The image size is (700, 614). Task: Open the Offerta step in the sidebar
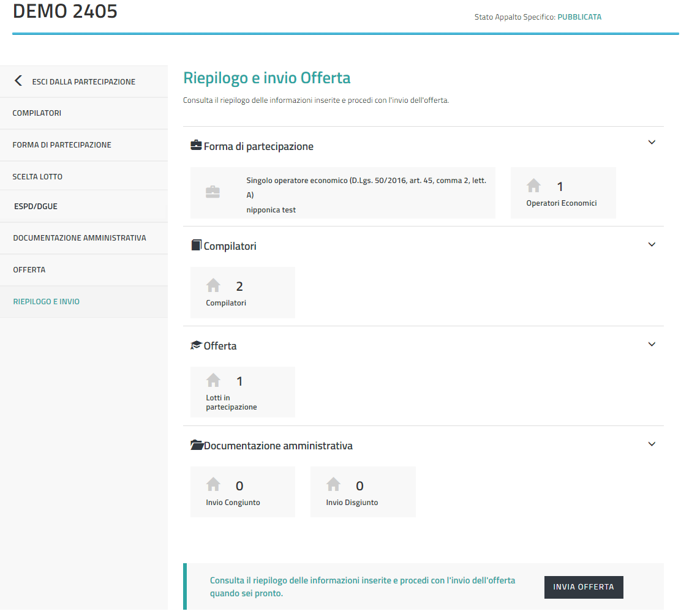29,270
